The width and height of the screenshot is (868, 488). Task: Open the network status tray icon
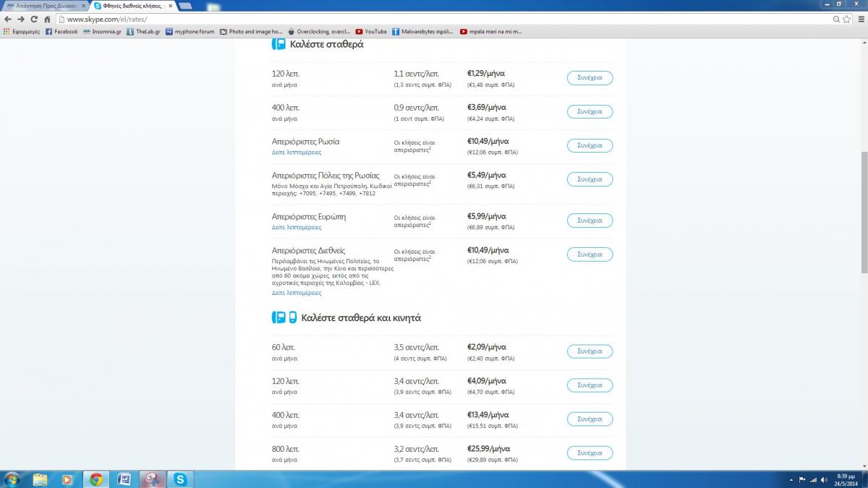(812, 479)
